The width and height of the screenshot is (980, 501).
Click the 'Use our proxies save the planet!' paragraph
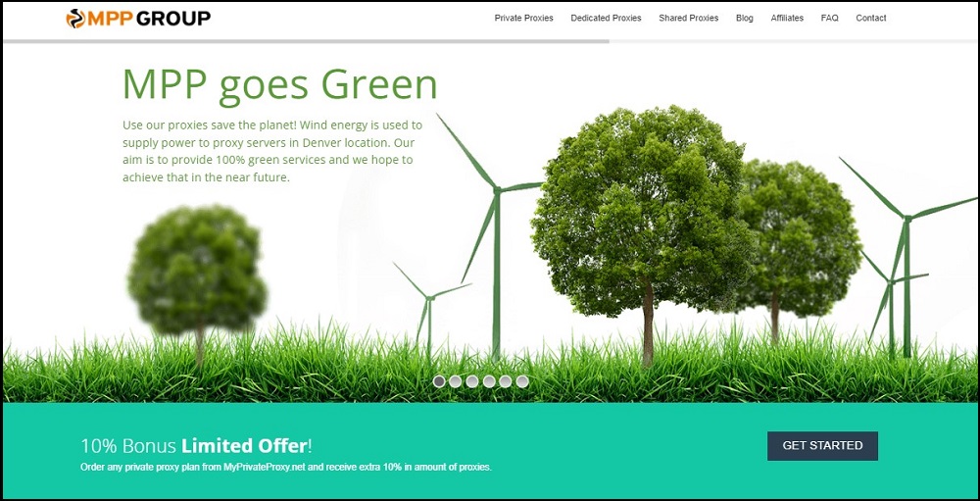271,151
